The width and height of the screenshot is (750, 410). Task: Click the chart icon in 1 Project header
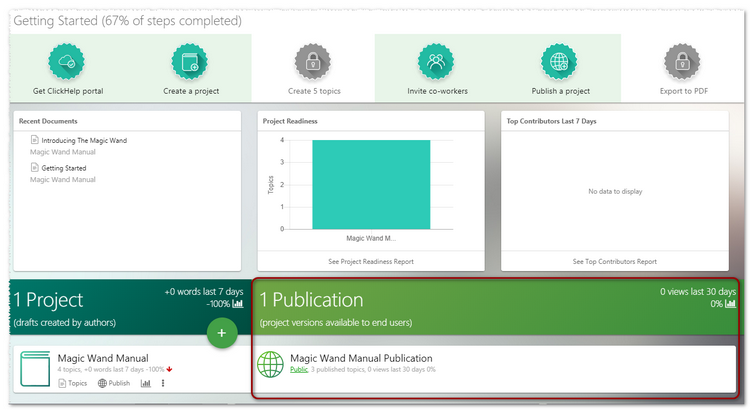(x=238, y=304)
